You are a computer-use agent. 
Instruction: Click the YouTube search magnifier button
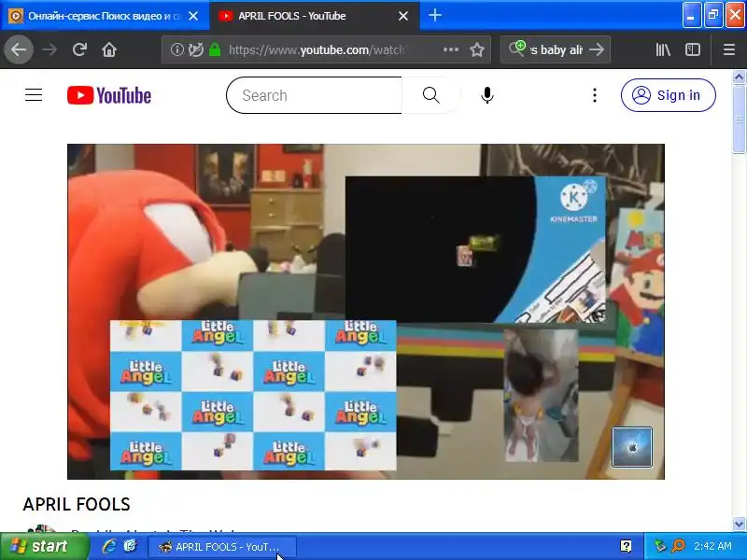[431, 95]
